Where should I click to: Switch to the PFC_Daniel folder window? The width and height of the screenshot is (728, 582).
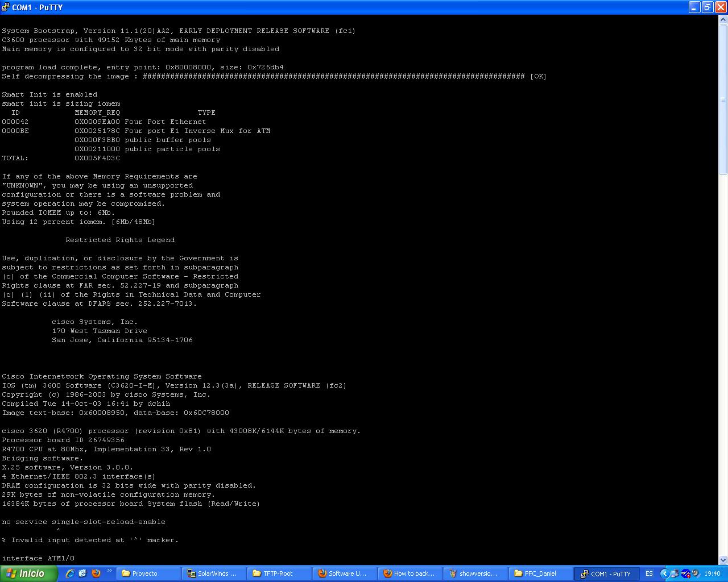[541, 573]
